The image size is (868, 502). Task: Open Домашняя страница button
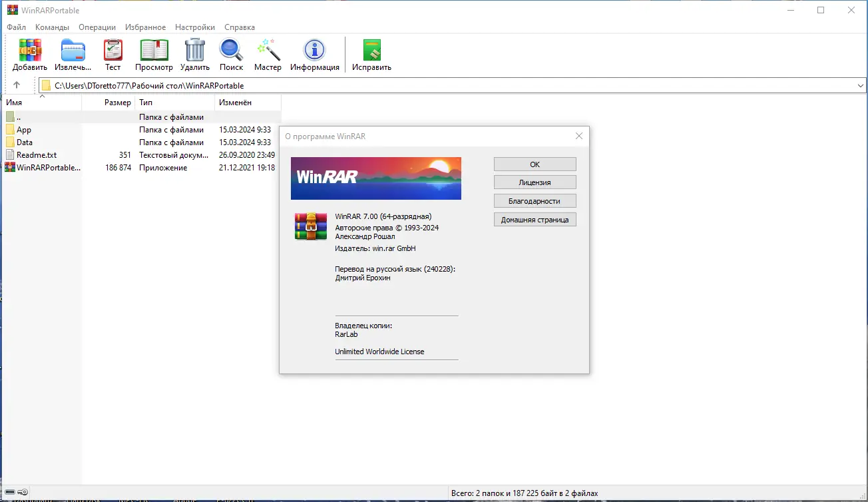coord(535,219)
